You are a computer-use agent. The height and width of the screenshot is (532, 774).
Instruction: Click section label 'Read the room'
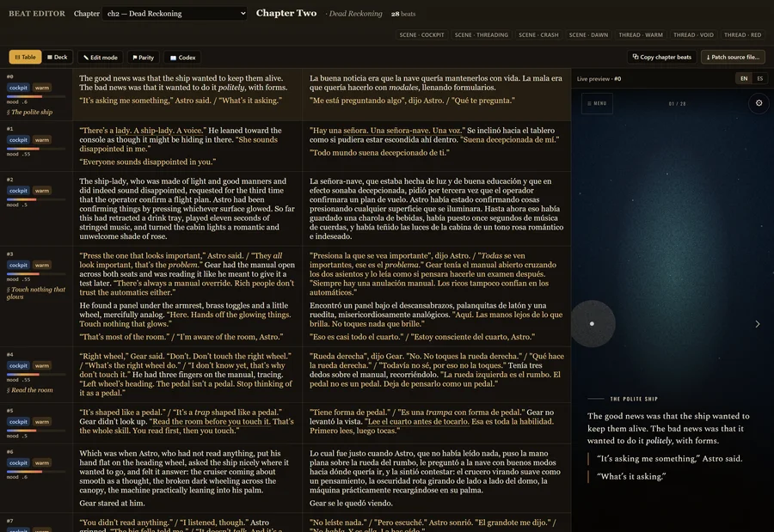point(29,390)
